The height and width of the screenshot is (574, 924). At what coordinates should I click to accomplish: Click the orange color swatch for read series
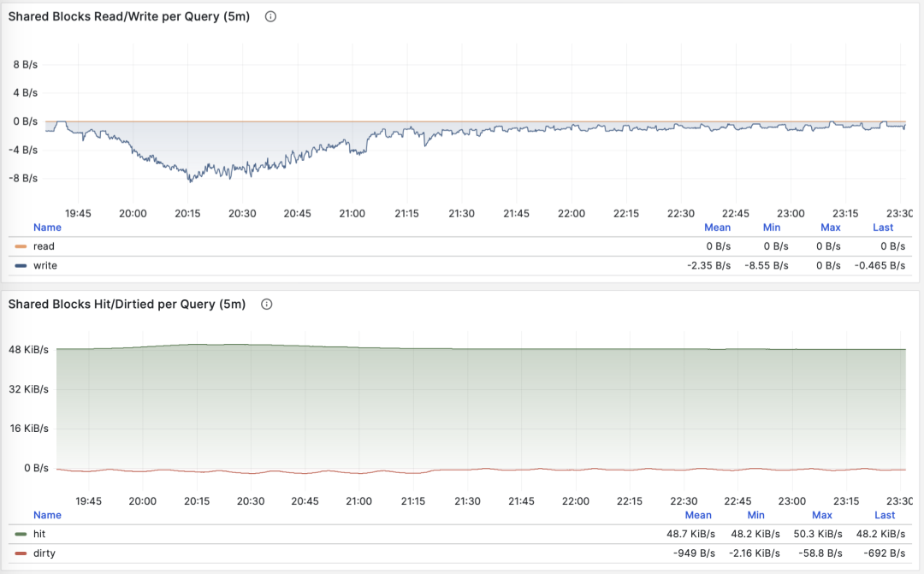[21, 246]
